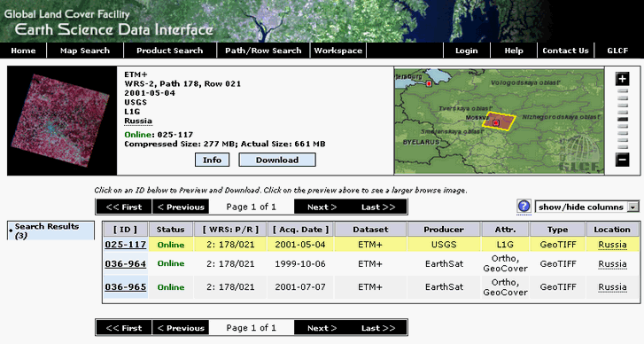Select the darkened zoom level on slider
The height and width of the screenshot is (344, 644).
[623, 119]
